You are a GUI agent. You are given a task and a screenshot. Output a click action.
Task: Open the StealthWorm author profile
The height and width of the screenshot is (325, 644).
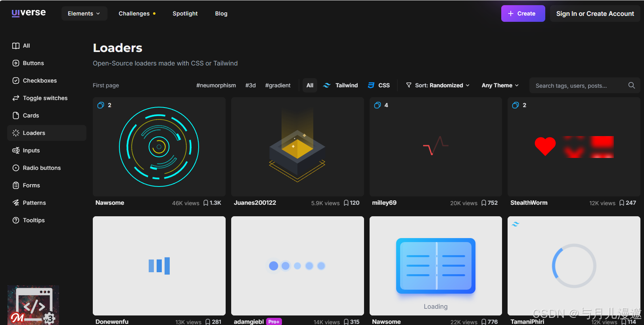(529, 203)
